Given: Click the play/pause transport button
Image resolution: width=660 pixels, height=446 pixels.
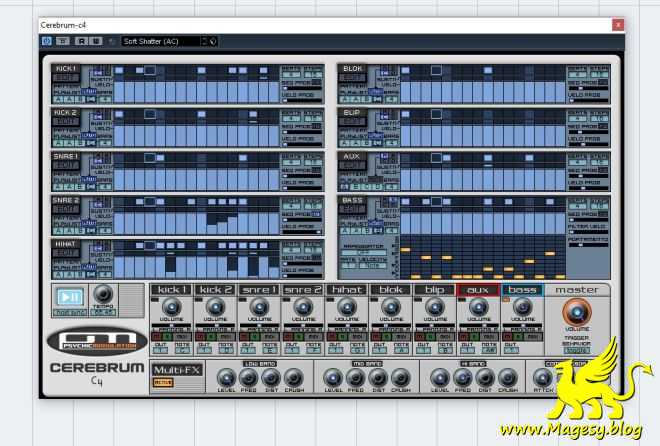Looking at the screenshot, I should tap(70, 297).
